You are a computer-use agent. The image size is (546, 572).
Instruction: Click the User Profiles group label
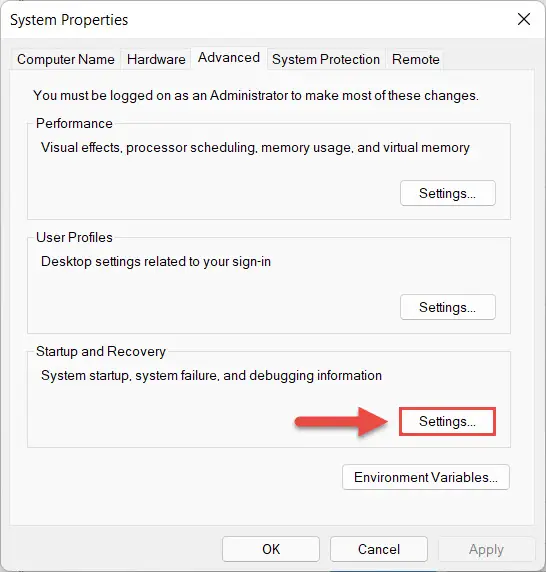point(74,237)
